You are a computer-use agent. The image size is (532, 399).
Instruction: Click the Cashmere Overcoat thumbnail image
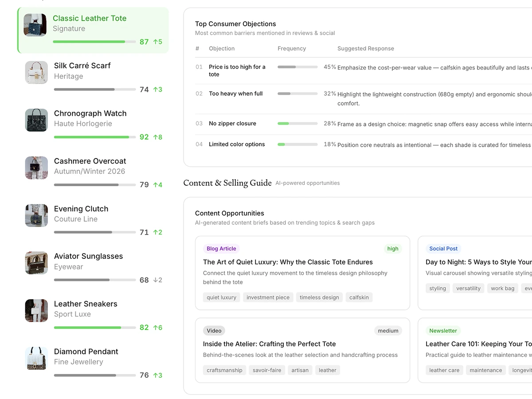[36, 168]
